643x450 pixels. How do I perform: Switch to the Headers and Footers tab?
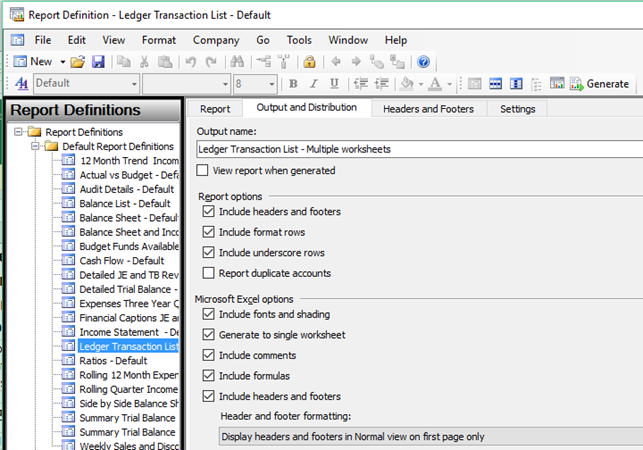pyautogui.click(x=428, y=109)
